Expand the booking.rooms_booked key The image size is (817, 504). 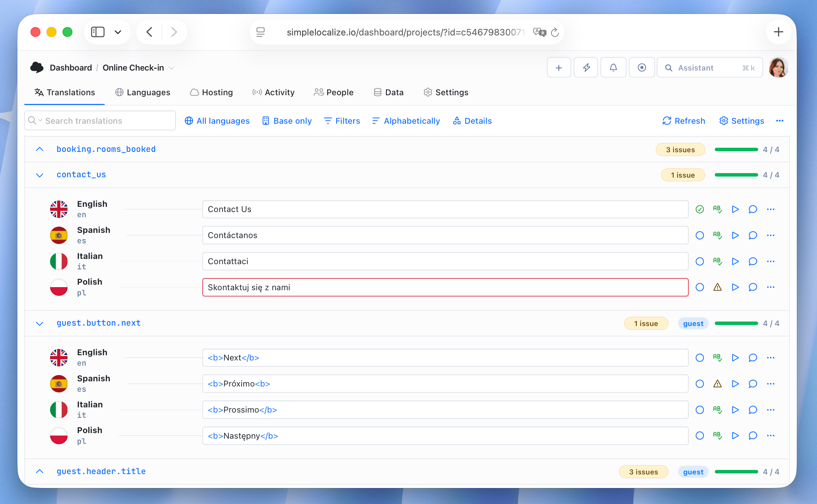[x=40, y=149]
